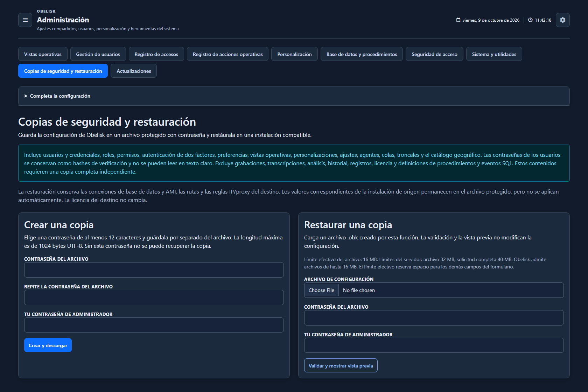
Task: Expand the "Completa la configuración" section
Action: click(294, 96)
